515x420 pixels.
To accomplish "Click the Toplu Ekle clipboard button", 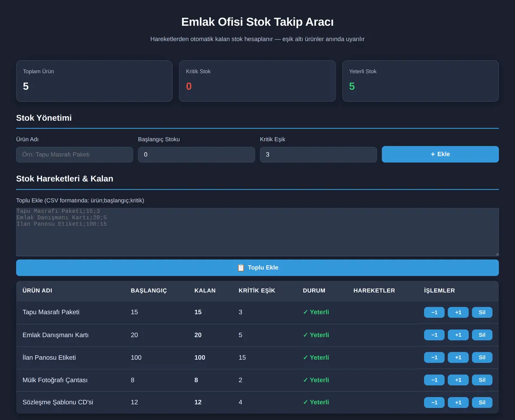I will coord(257,267).
